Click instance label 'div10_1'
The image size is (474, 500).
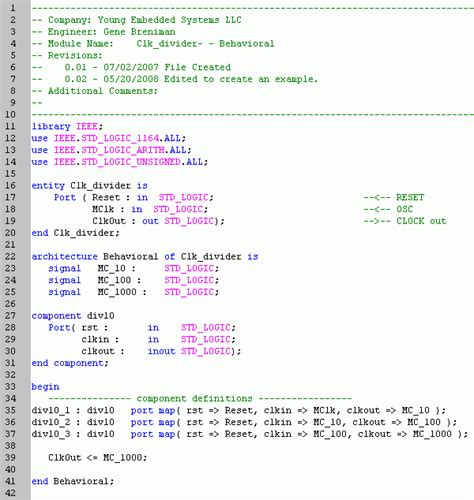pos(51,410)
